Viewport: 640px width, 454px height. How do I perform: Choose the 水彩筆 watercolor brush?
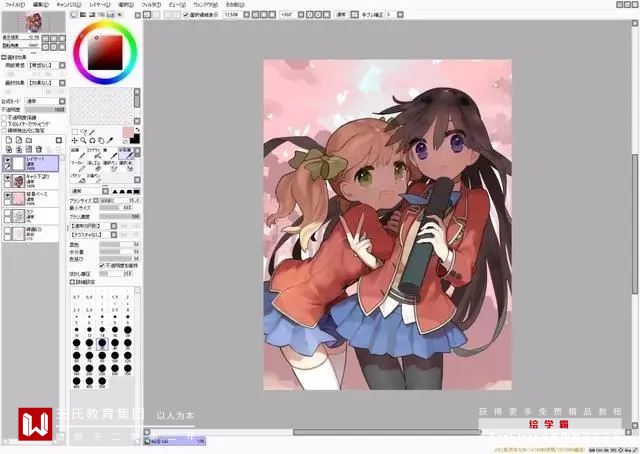click(x=125, y=153)
